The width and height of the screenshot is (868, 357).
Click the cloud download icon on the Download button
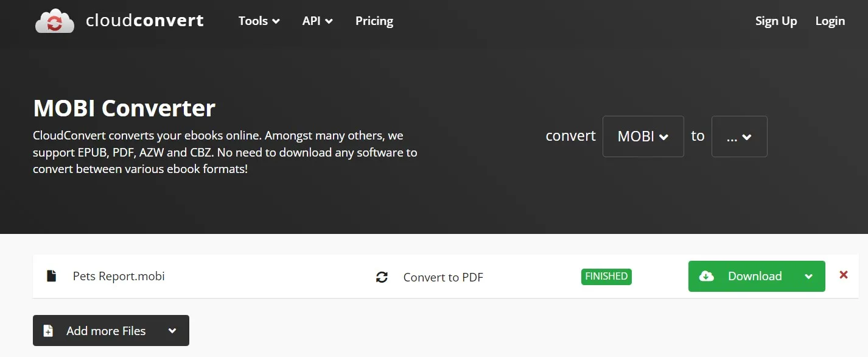tap(706, 276)
